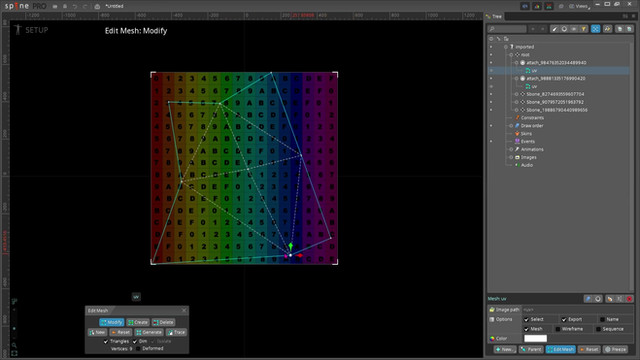This screenshot has width=640, height=360.
Task: Expand the Sbone_9079572 bone node
Action: tap(516, 102)
